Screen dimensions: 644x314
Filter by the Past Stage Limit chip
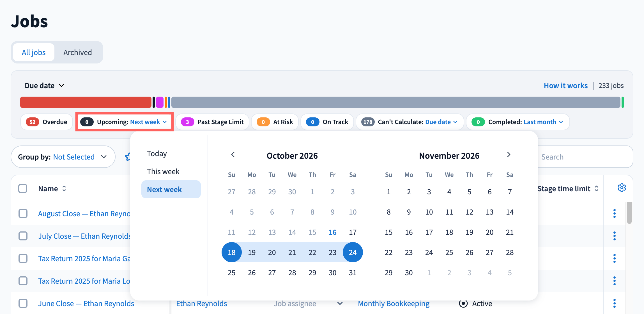coord(212,122)
